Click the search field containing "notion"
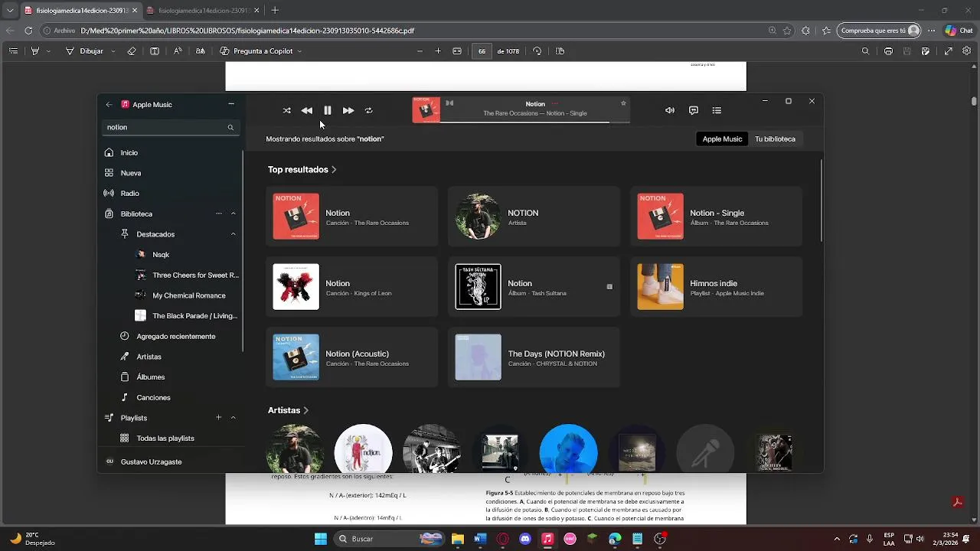Screen dimensions: 980x551 170,127
